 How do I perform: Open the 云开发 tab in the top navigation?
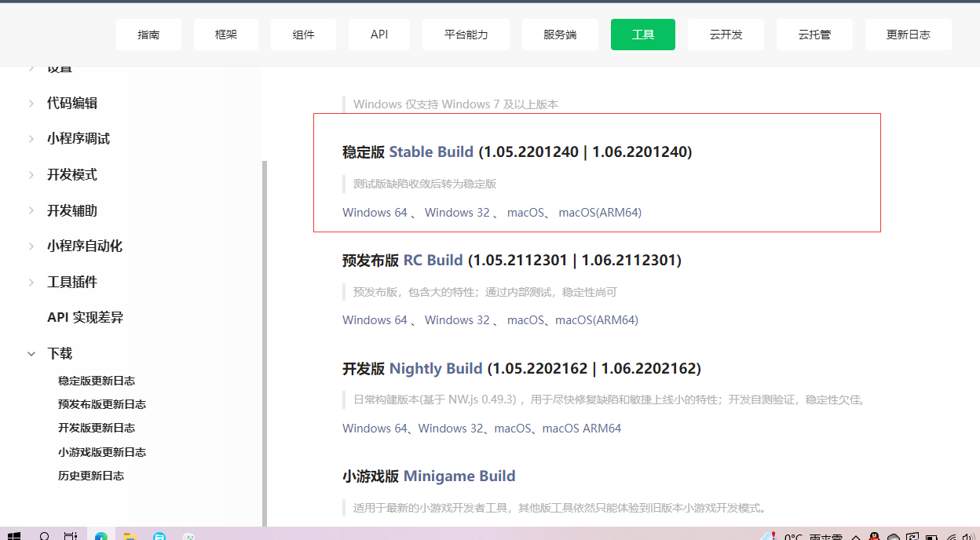click(x=725, y=34)
